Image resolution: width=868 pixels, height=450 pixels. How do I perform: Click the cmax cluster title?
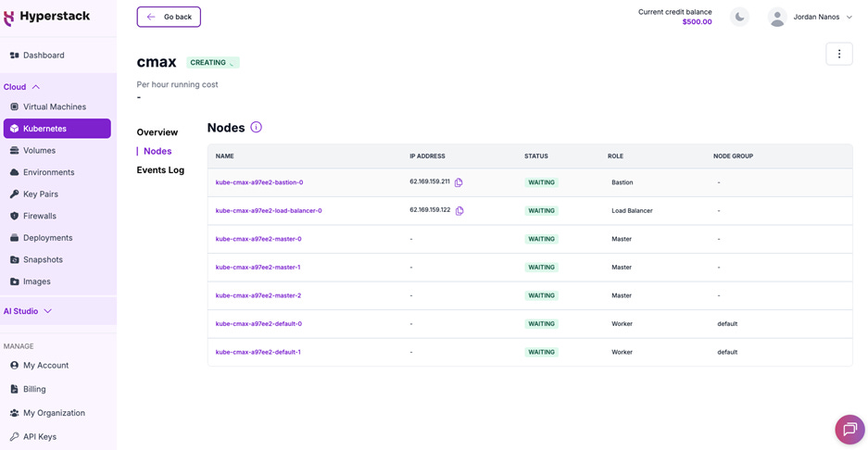[157, 62]
